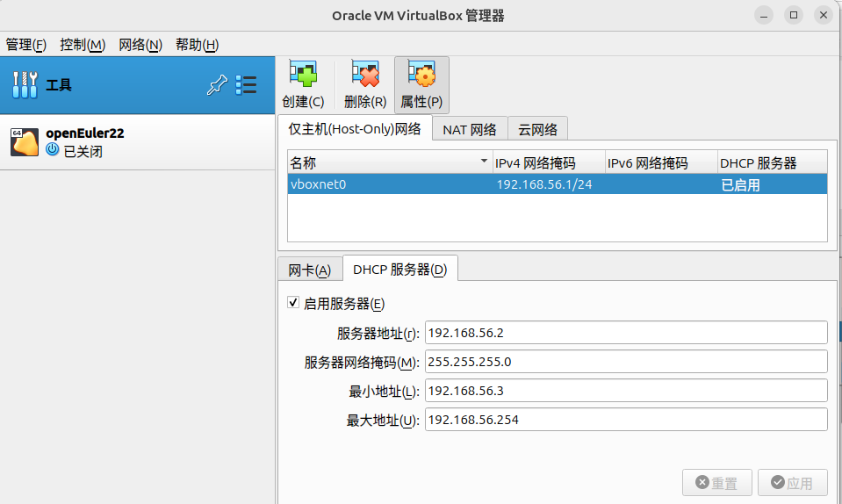Switch to the NAT 网络 tab
Viewport: 842px width, 504px height.
(470, 129)
